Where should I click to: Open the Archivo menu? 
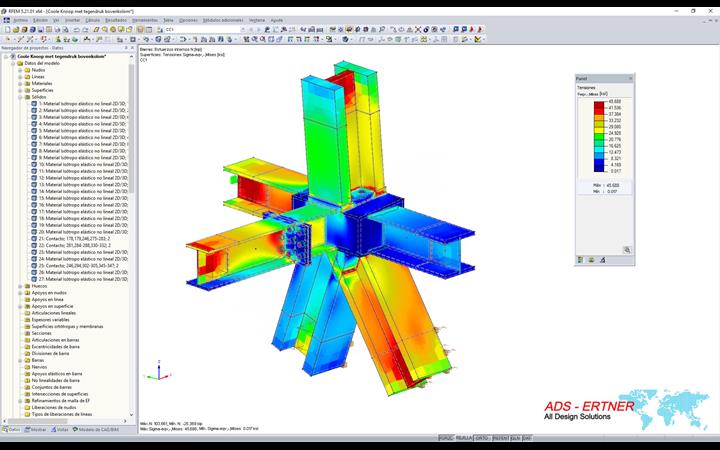20,20
